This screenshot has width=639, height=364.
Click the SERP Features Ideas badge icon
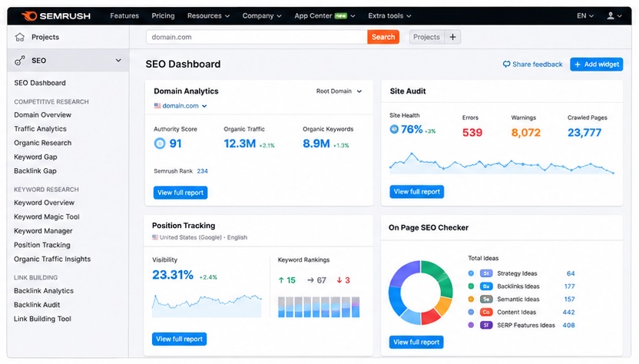[485, 326]
